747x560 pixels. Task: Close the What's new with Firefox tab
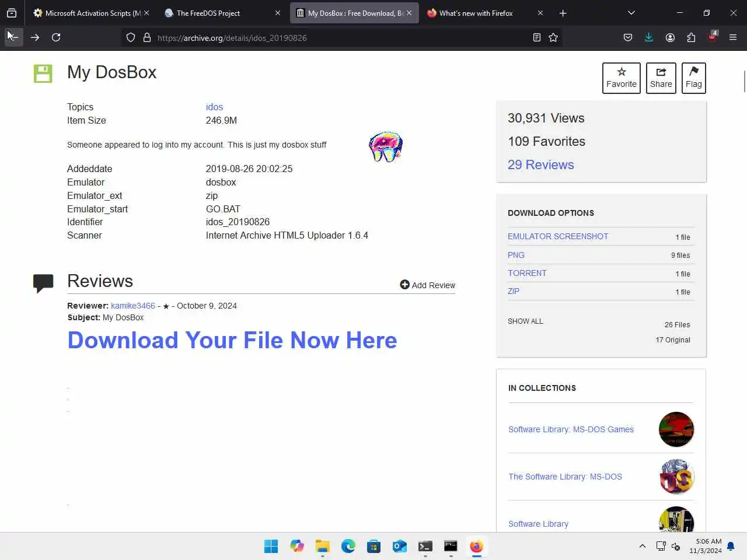[x=540, y=13]
